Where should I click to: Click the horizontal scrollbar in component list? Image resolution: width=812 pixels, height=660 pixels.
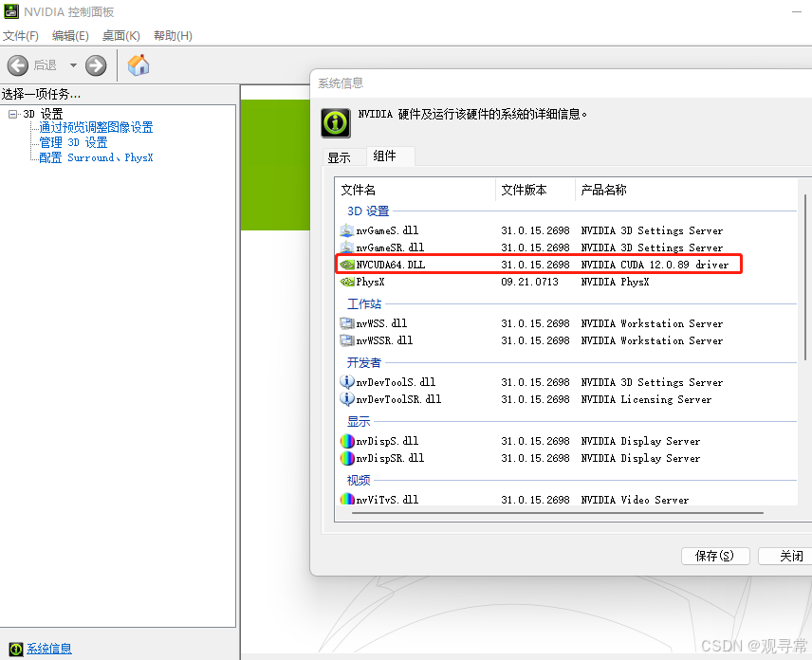pos(557,513)
